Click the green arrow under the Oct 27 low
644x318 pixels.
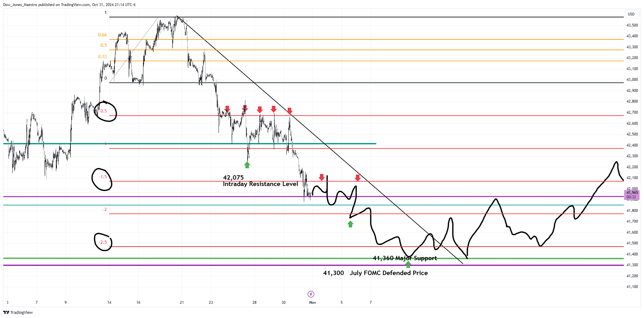247,165
